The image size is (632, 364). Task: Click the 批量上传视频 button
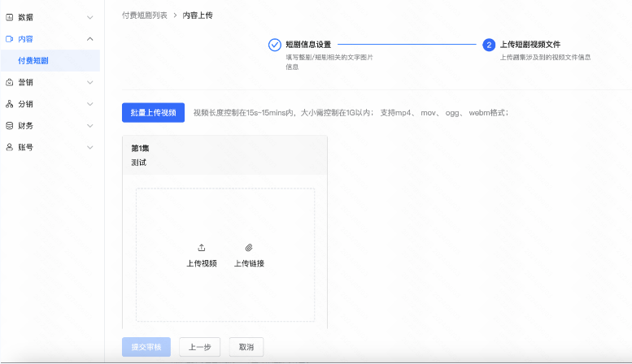153,113
